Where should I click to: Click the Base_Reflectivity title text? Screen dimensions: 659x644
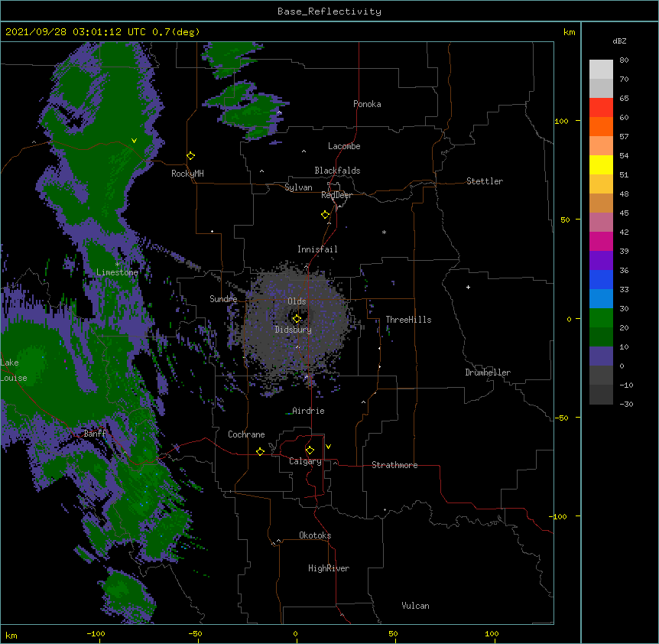point(329,11)
